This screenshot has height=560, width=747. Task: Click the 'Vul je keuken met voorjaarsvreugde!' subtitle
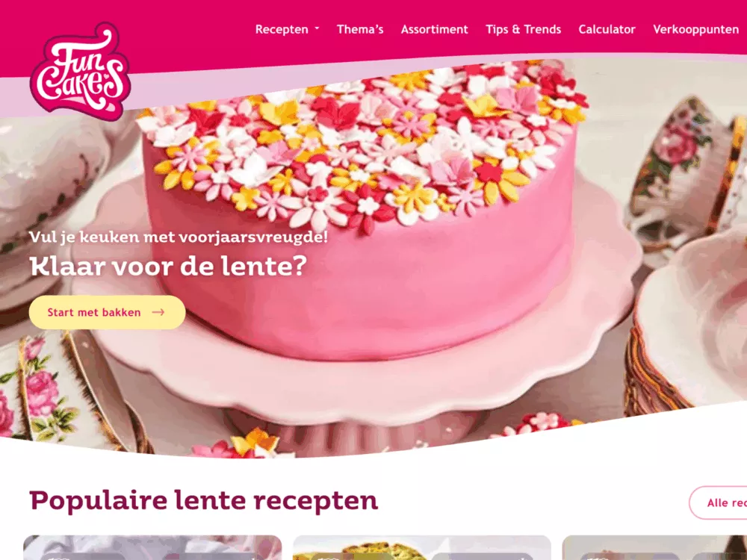(179, 237)
